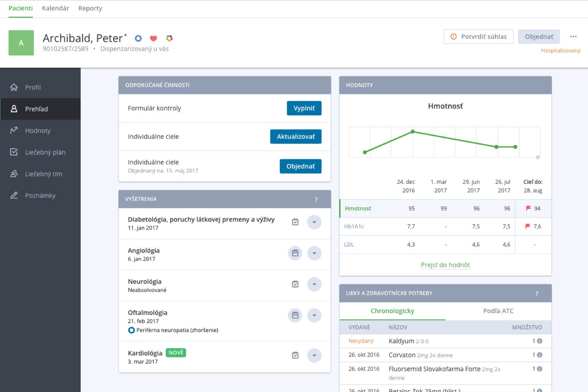The width and height of the screenshot is (588, 392).
Task: Expand the Neurológia examination dropdown
Action: (x=314, y=284)
